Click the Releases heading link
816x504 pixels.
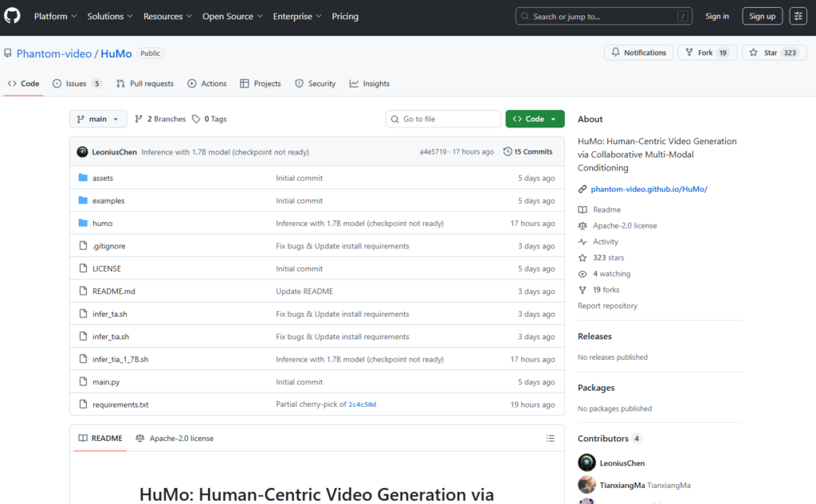pos(594,337)
